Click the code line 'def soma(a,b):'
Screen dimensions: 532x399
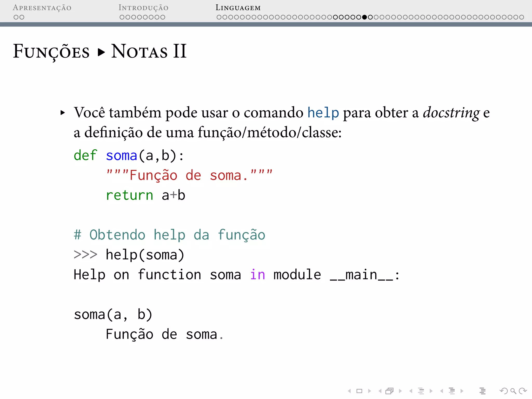click(129, 156)
